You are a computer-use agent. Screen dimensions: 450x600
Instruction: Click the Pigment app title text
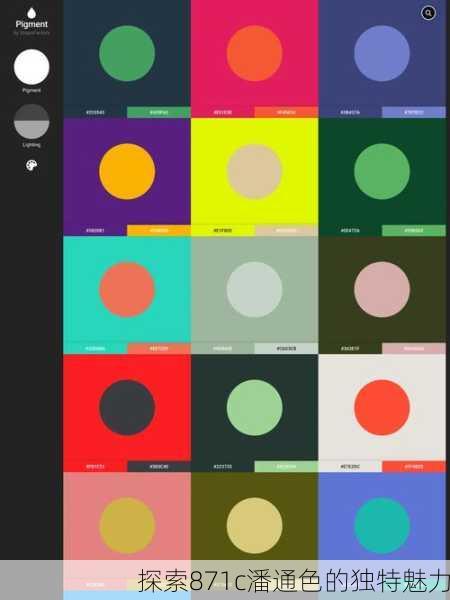pos(32,24)
